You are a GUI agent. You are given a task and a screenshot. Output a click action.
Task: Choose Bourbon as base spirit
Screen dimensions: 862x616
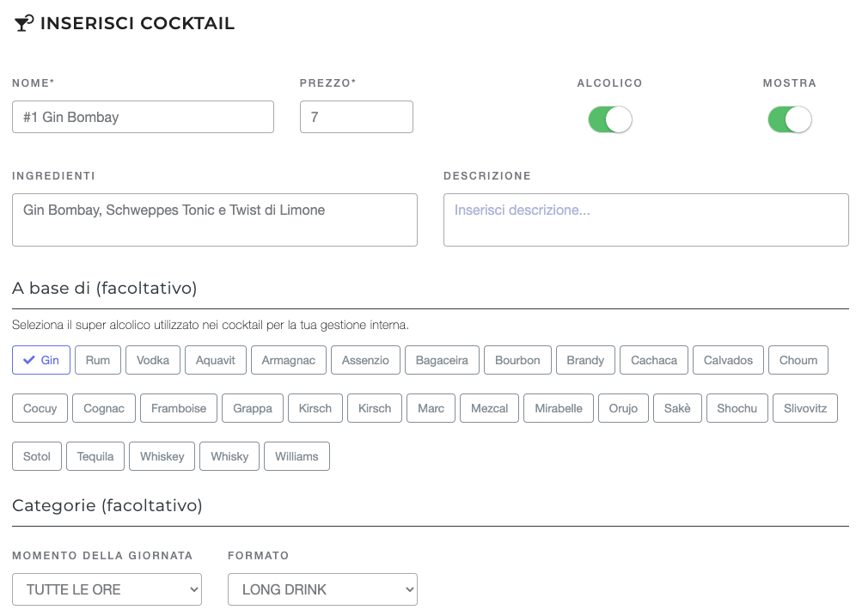click(517, 360)
